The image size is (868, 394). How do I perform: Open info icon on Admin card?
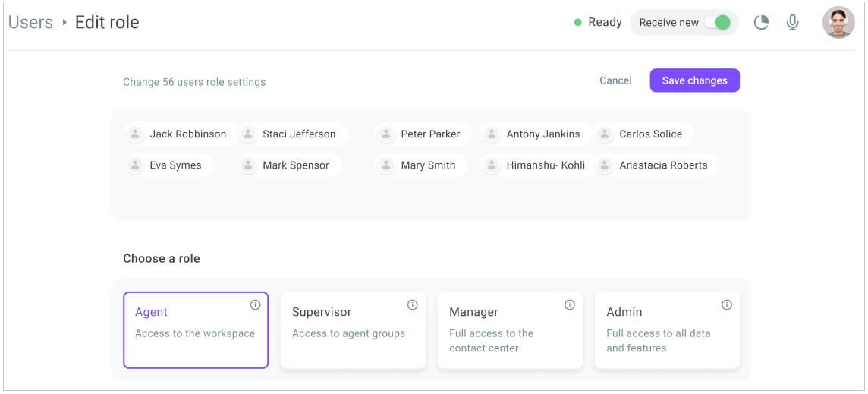727,304
